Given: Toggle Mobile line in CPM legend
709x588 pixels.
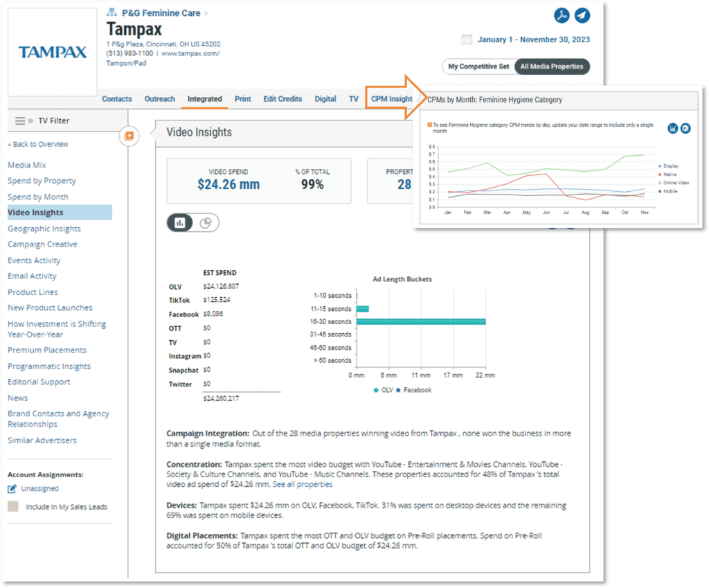Looking at the screenshot, I should click(668, 191).
